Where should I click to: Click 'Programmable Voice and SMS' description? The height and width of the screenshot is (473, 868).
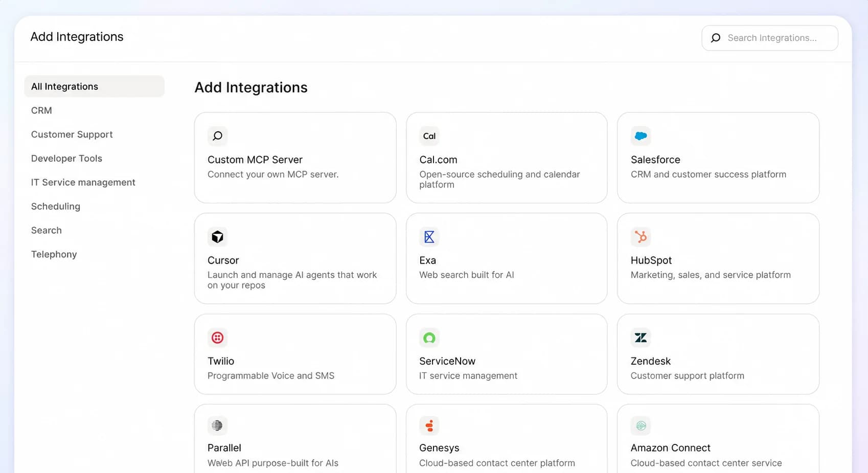coord(271,376)
